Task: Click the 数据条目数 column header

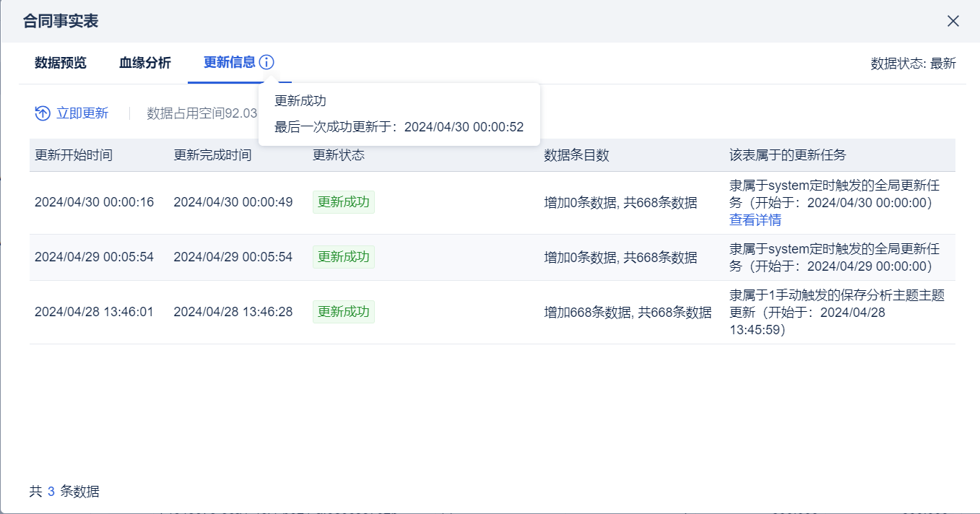Action: pos(576,155)
